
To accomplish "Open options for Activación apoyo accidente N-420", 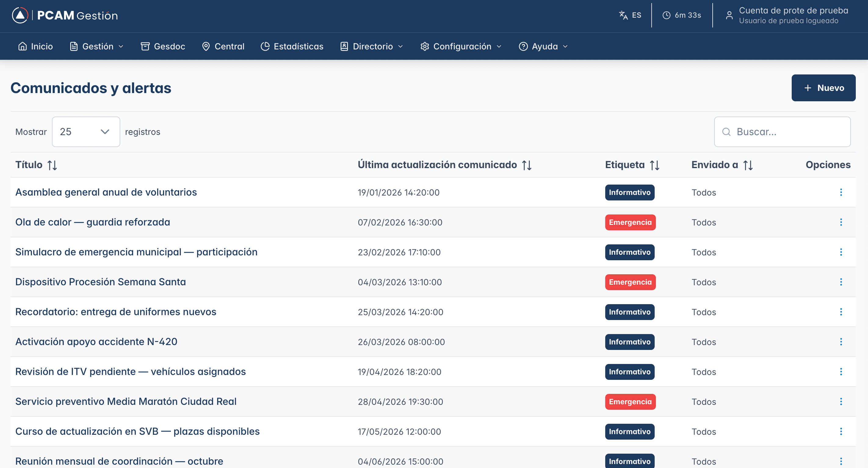I will (x=841, y=342).
